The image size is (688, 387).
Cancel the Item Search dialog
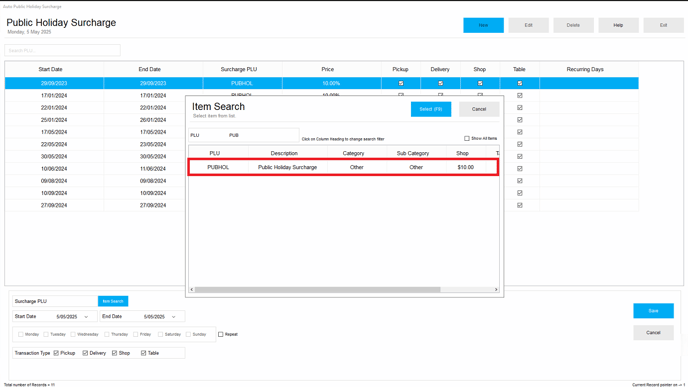pos(479,109)
